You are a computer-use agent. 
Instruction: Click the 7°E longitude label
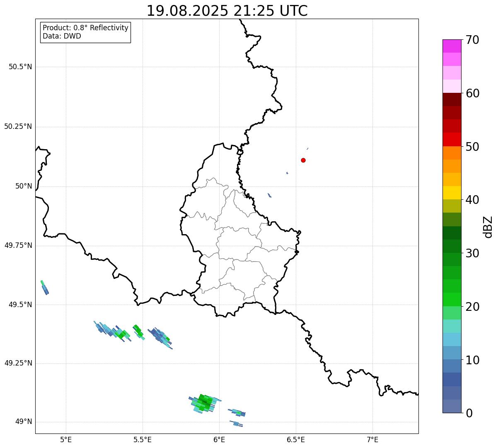pos(372,439)
